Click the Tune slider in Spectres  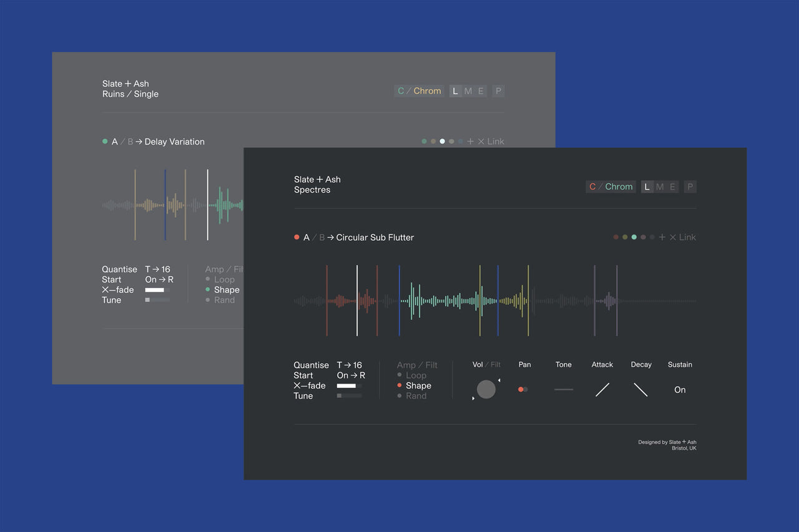(x=349, y=395)
